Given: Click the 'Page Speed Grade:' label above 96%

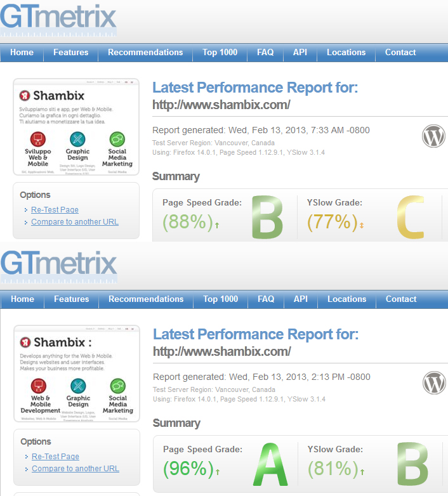Looking at the screenshot, I should coord(202,450).
